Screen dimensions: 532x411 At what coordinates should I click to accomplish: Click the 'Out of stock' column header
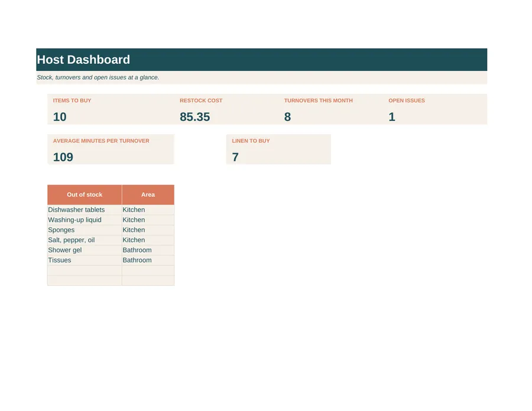click(85, 195)
